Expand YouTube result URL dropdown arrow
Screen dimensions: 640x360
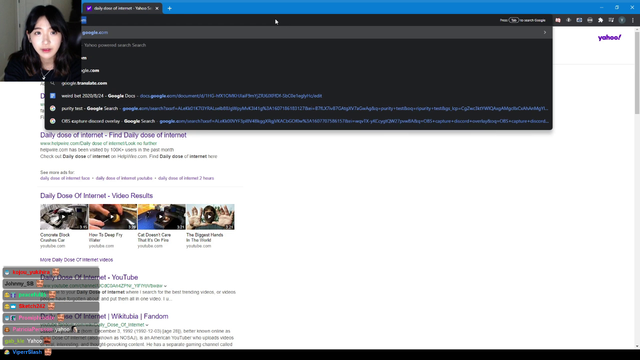165,286
